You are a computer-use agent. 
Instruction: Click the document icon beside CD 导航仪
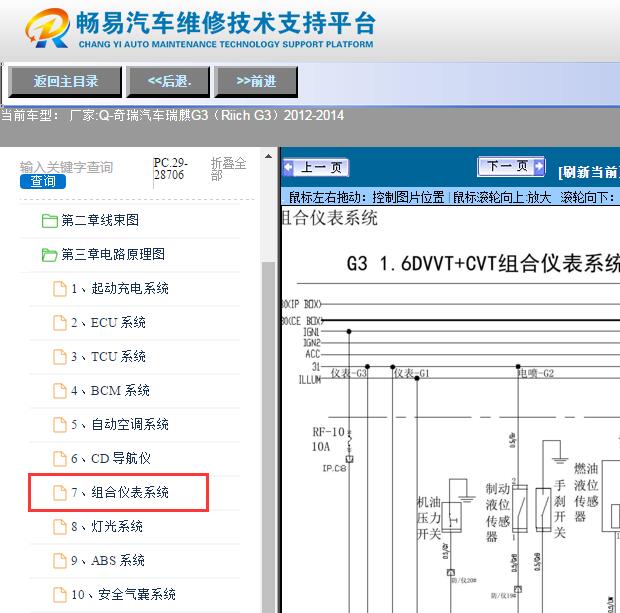point(60,459)
